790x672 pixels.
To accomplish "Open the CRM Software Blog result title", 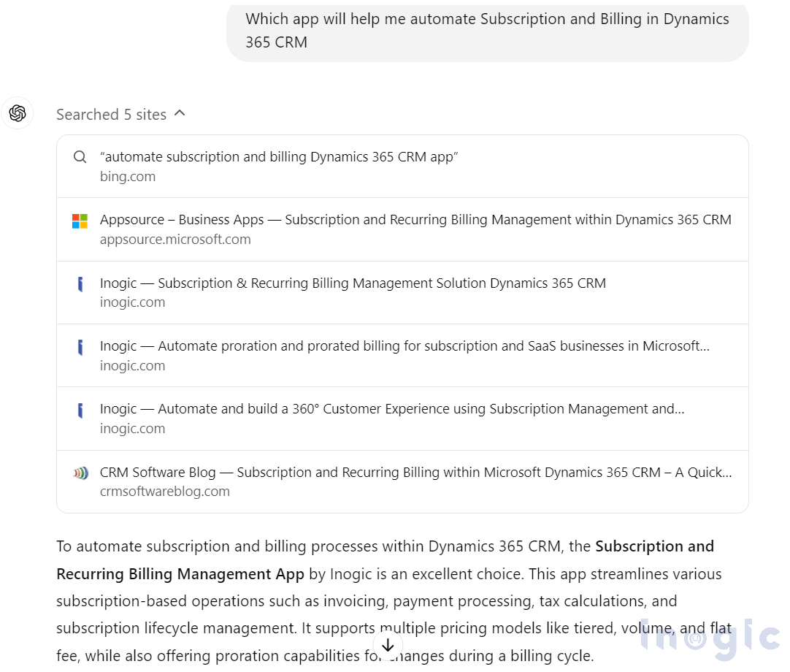I will click(415, 473).
